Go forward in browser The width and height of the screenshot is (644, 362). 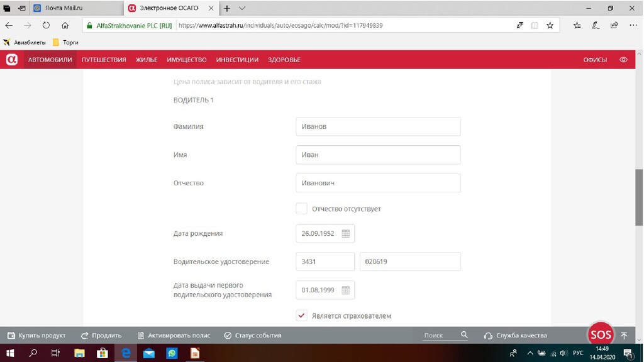(x=28, y=25)
